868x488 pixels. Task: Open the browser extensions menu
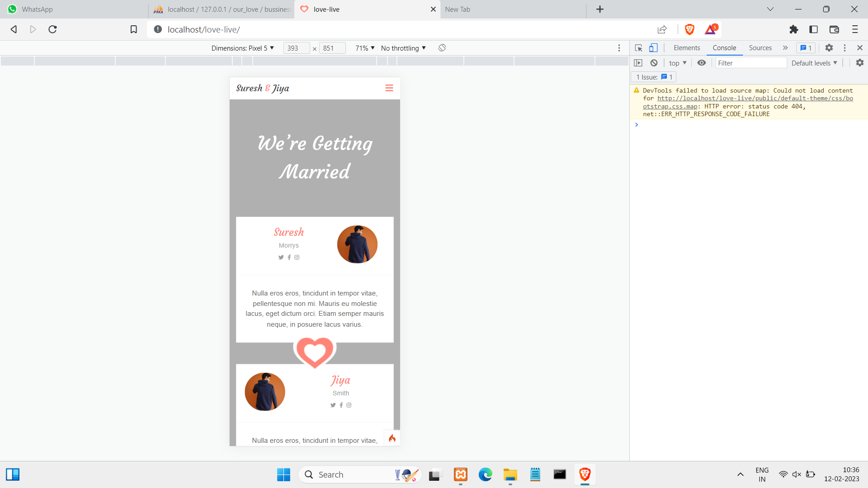pyautogui.click(x=794, y=29)
